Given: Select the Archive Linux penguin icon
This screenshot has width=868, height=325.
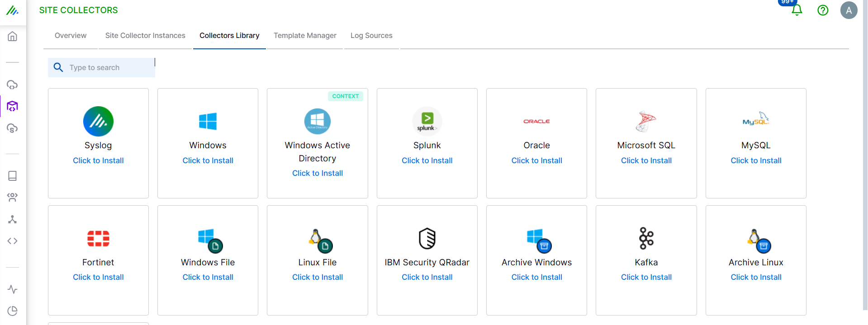Looking at the screenshot, I should click(759, 240).
